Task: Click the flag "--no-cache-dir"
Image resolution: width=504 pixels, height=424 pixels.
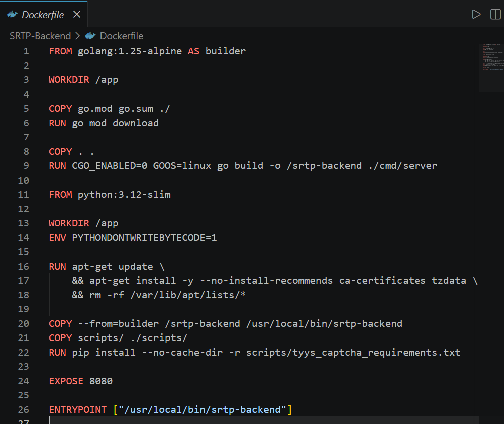Action: [182, 353]
